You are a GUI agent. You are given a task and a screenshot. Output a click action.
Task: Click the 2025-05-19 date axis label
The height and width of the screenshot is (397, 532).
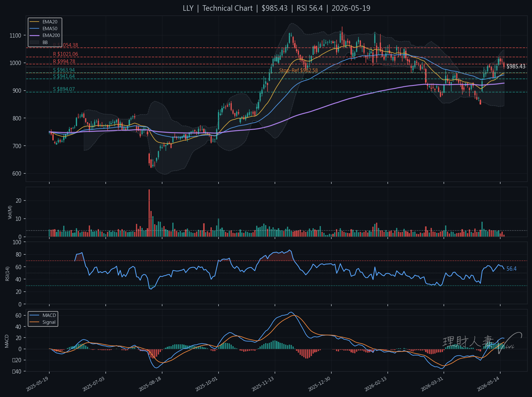coord(37,384)
